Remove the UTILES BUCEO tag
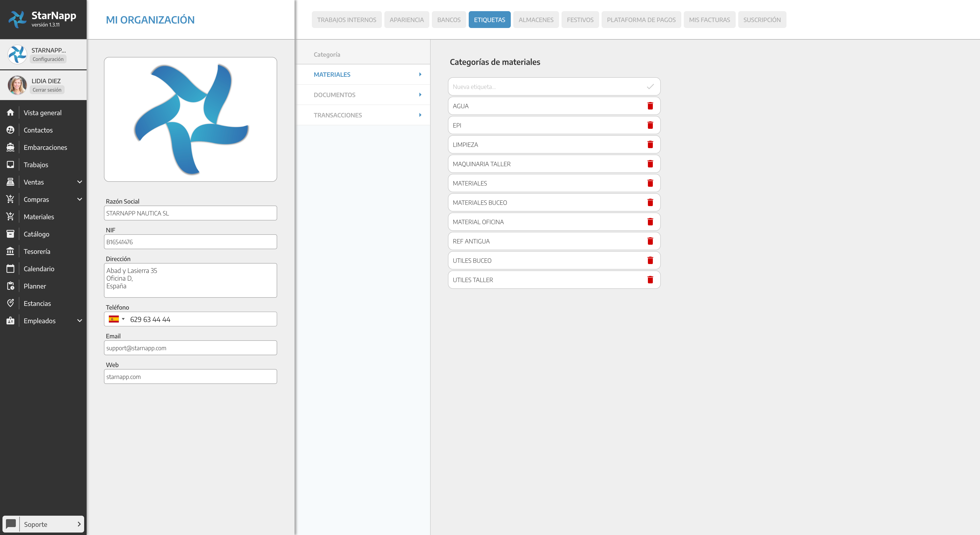 (650, 261)
